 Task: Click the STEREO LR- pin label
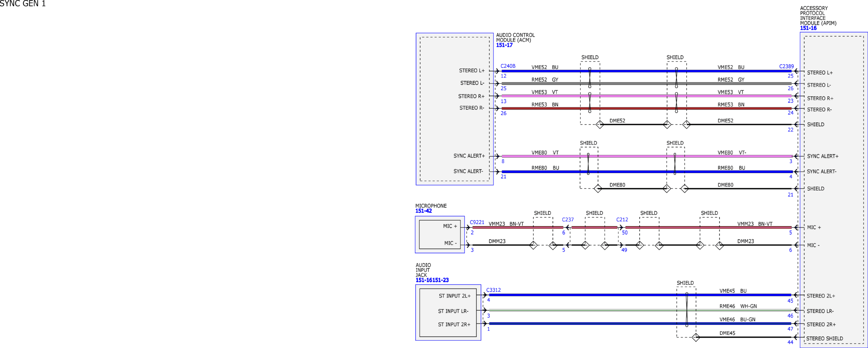point(820,311)
